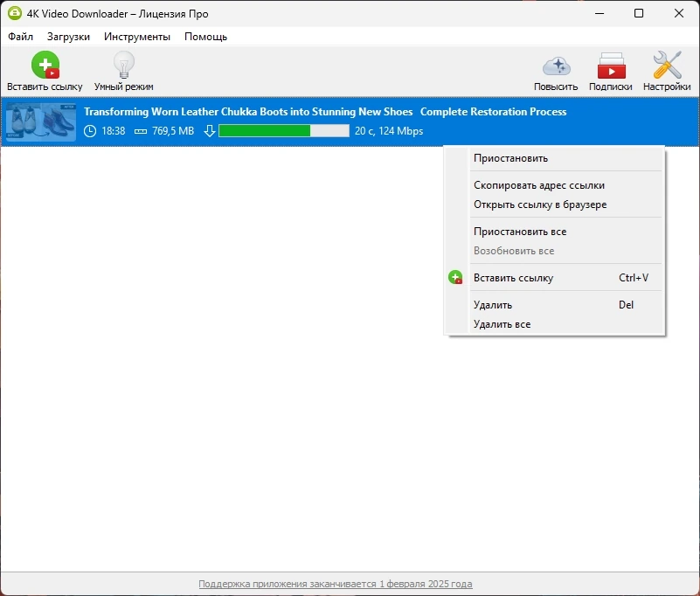Click the 20 с, 124 Mbps speed text
Image resolution: width=700 pixels, height=596 pixels.
(389, 131)
